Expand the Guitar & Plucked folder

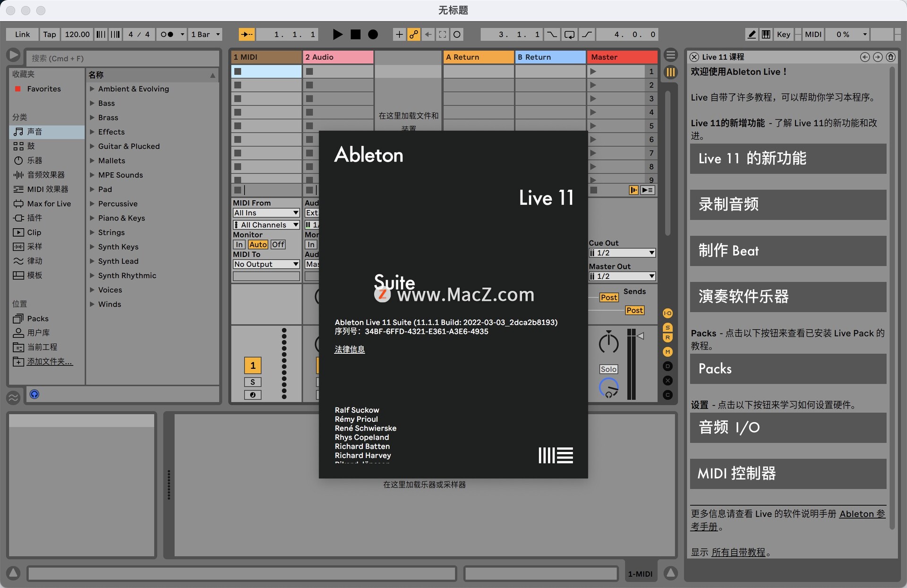(92, 146)
